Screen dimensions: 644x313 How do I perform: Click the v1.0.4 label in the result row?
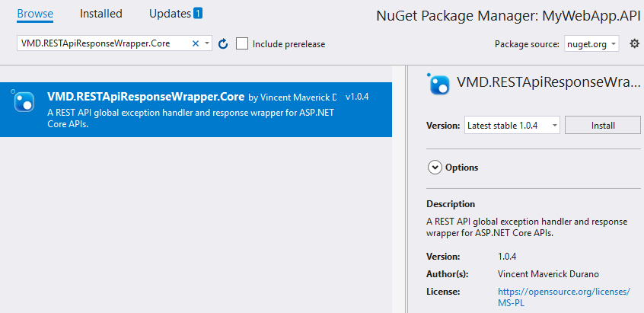pos(357,97)
